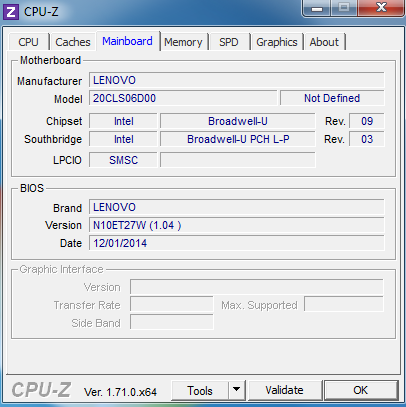Viewport: 406px width, 407px height.
Task: Close the CPU-Z window
Action: (381, 8)
